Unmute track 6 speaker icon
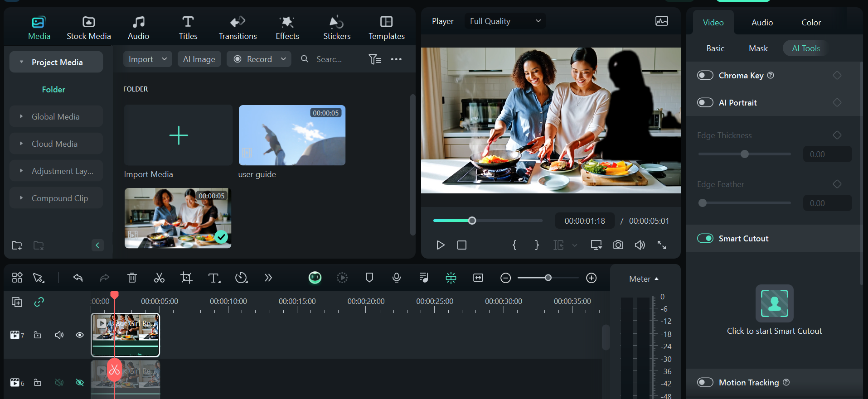 59,383
